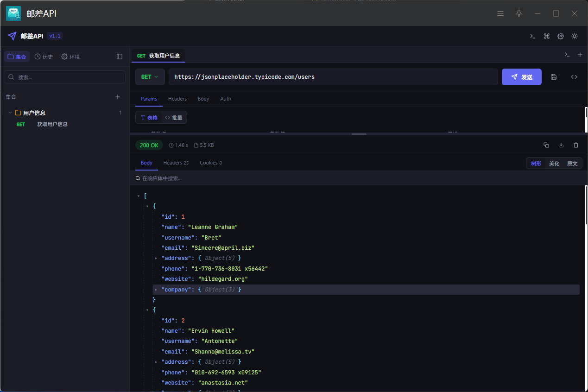
Task: Collapse the sidebar panel icon
Action: 120,57
